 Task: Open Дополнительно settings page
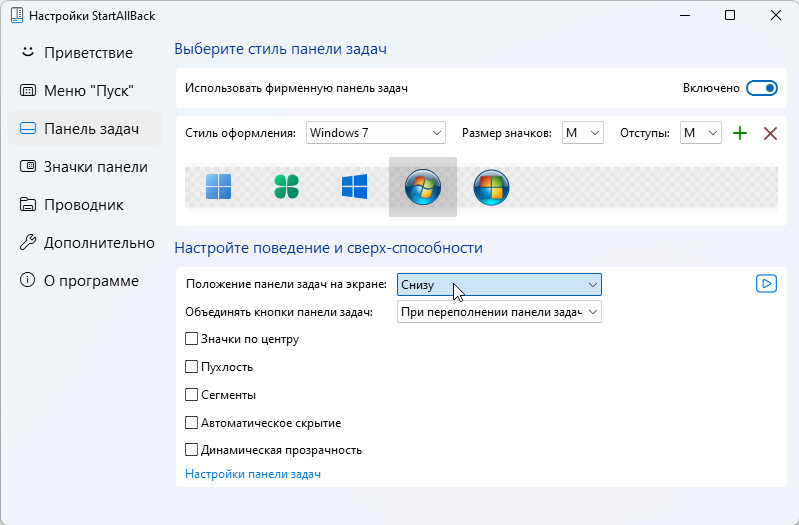coord(85,243)
